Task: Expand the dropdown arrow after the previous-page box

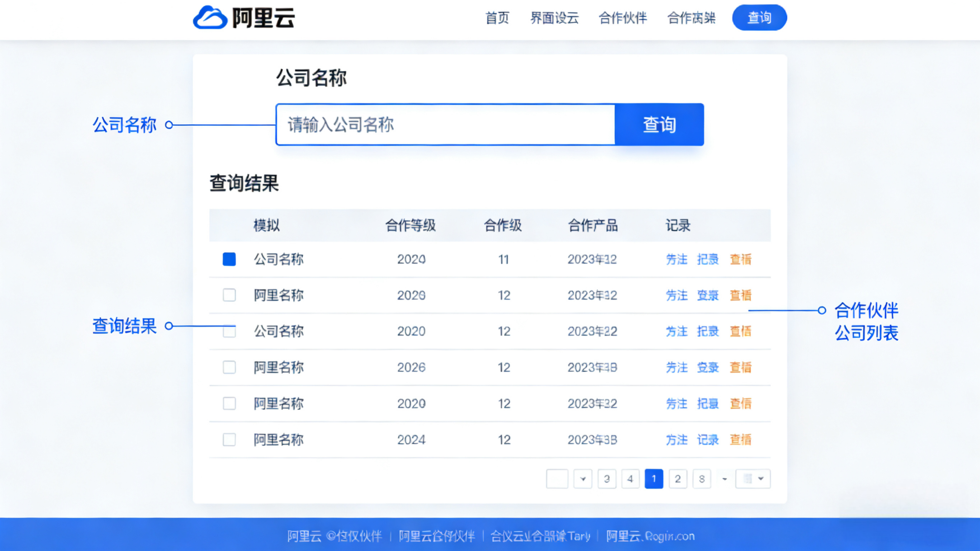Action: [583, 479]
